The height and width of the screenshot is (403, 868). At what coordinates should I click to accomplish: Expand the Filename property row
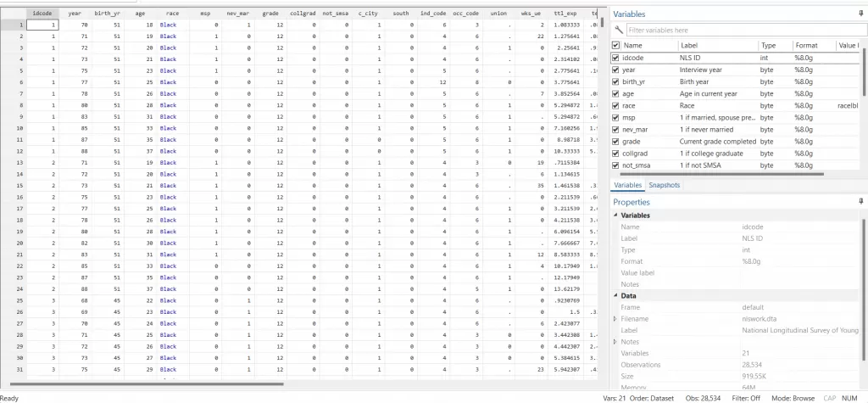pos(615,319)
